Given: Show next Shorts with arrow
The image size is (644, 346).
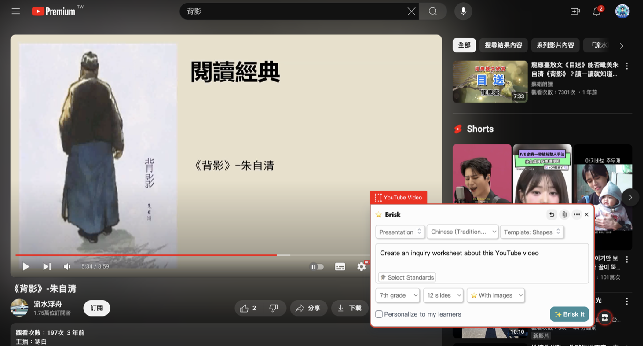Looking at the screenshot, I should 630,197.
